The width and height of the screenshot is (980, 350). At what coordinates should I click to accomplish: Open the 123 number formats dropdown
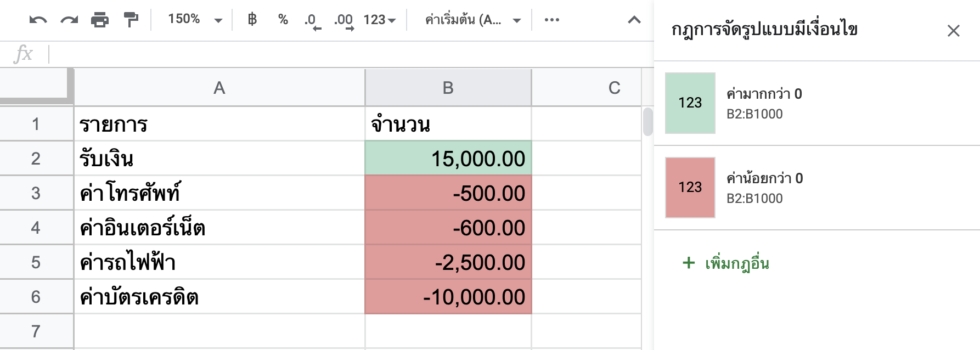tap(380, 20)
